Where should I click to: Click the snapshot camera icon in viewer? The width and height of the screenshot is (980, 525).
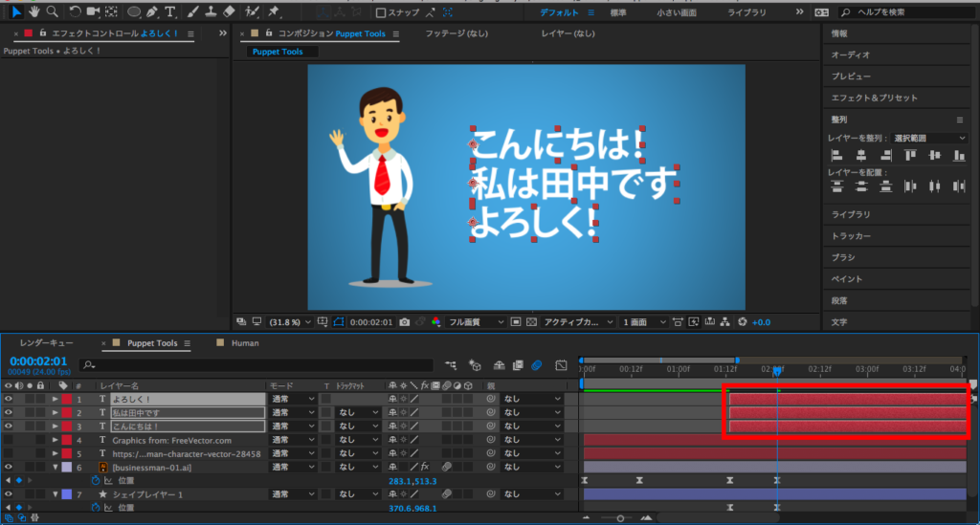(406, 322)
